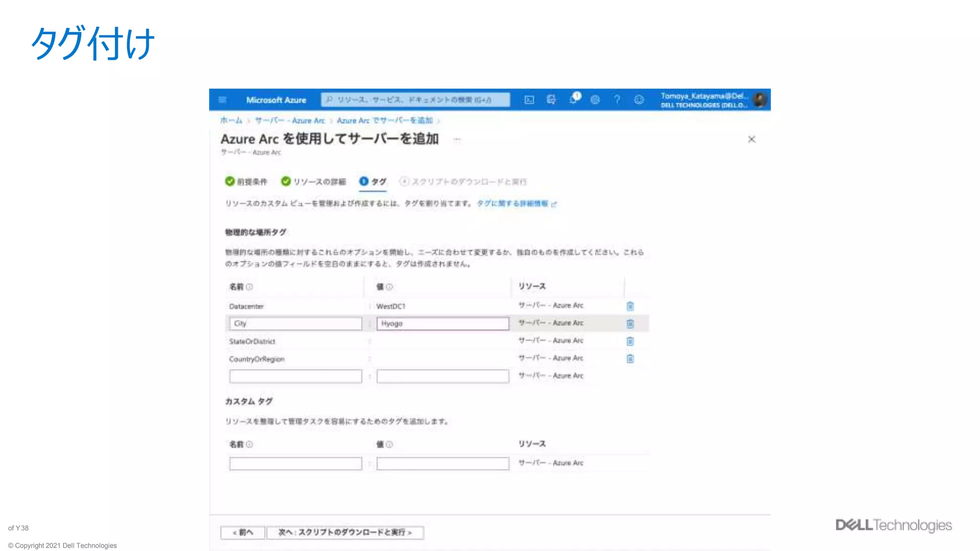Close the Add servers blade
980x551 pixels.
pos(751,139)
